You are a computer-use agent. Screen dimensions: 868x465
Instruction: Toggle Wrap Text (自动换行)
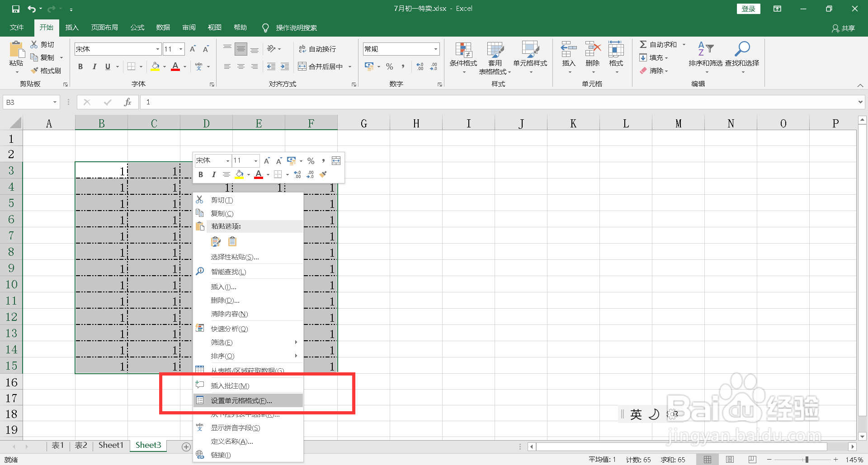(317, 49)
